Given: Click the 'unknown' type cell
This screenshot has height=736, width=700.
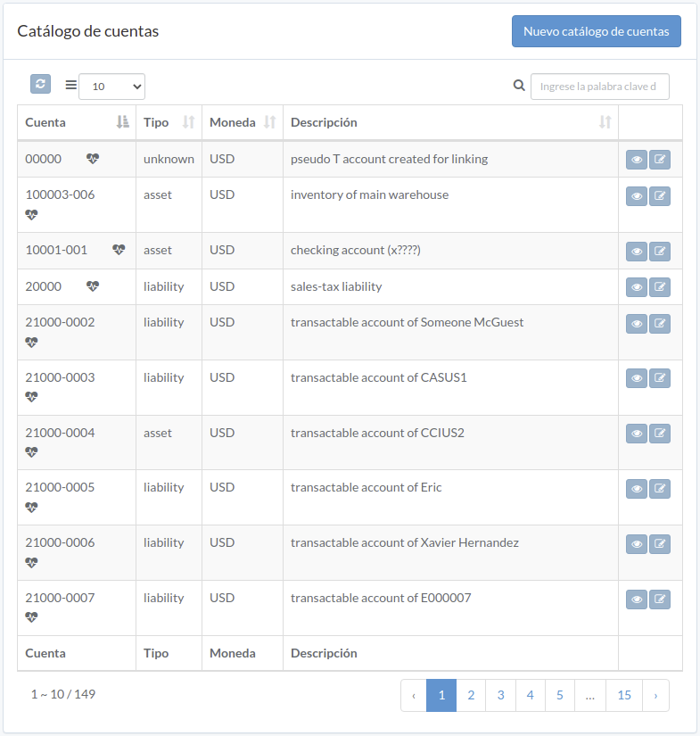Looking at the screenshot, I should [169, 159].
